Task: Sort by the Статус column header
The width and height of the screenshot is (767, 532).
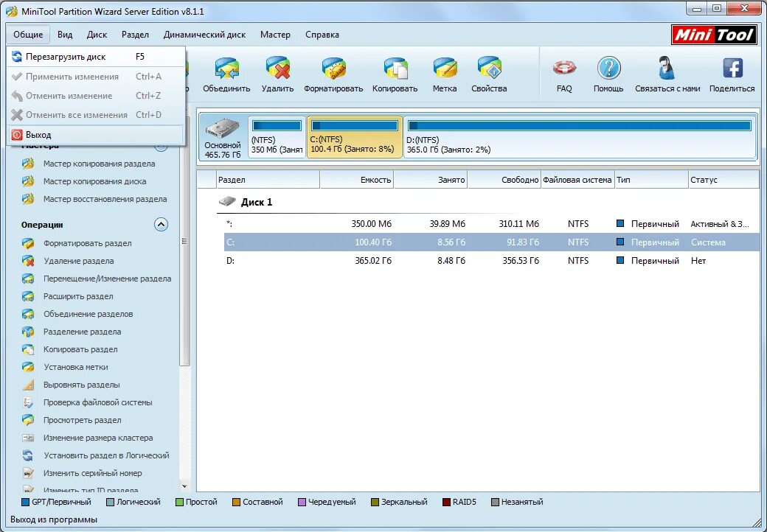Action: [x=724, y=180]
